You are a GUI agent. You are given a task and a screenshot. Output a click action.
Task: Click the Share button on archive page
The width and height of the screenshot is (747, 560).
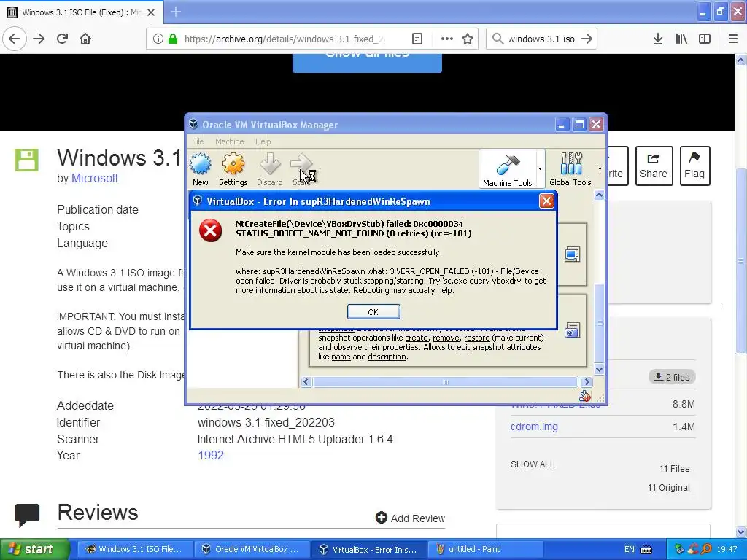pyautogui.click(x=654, y=166)
